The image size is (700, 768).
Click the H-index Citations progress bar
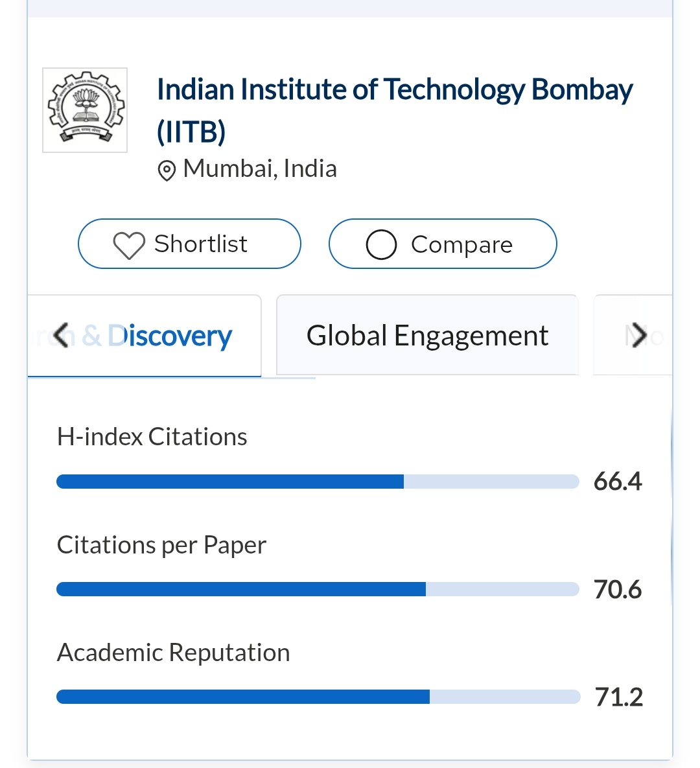318,482
